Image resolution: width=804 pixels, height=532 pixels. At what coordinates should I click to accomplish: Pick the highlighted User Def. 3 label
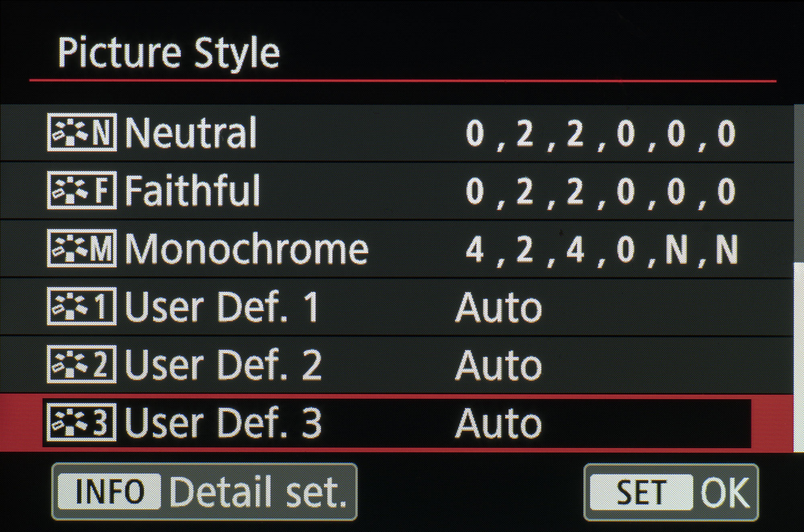pos(224,423)
